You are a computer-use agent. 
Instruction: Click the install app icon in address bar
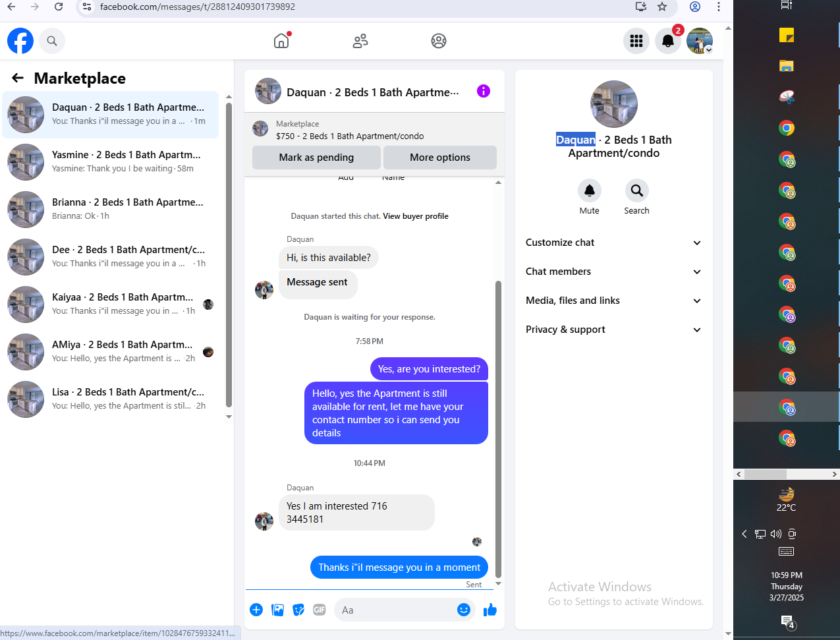pos(640,7)
